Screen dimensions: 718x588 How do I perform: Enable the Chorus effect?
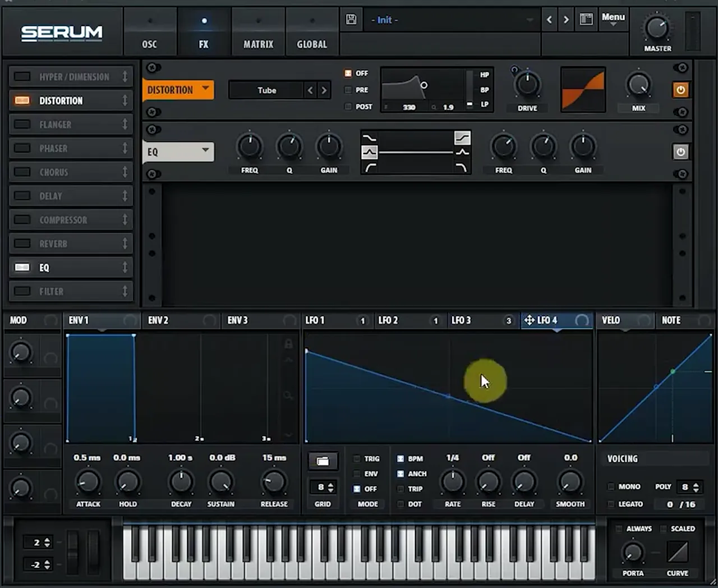[x=22, y=172]
